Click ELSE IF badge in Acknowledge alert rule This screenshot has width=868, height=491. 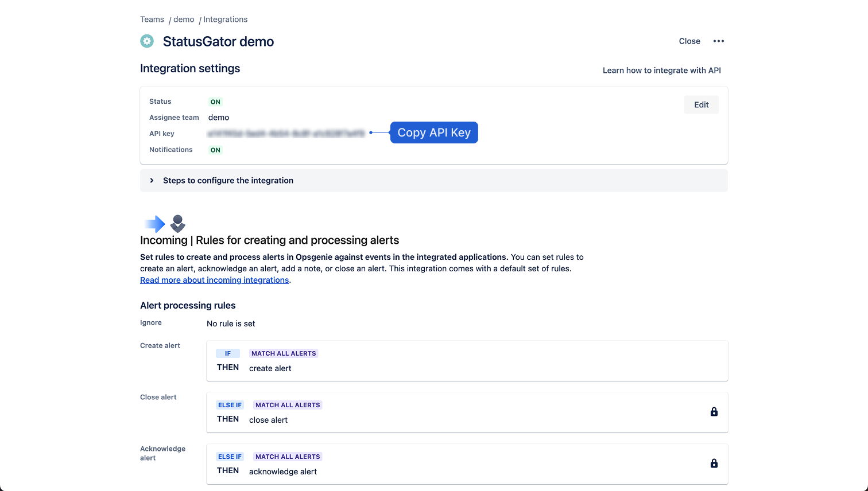coord(230,457)
